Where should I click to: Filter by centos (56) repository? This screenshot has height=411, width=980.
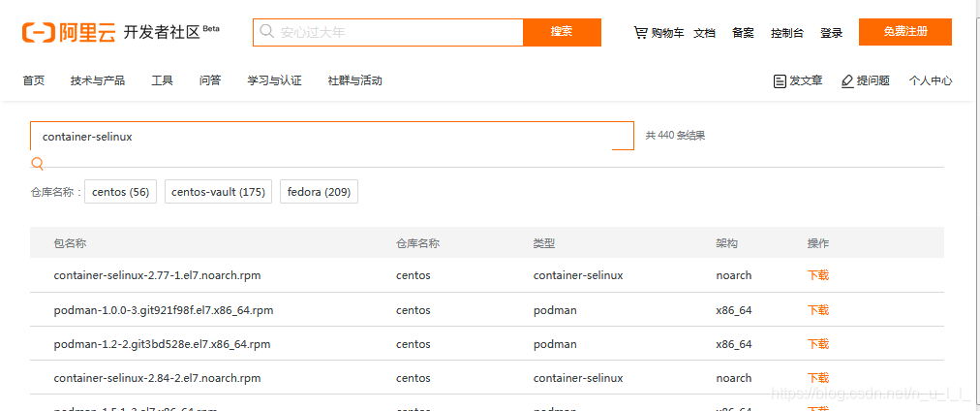click(x=121, y=192)
